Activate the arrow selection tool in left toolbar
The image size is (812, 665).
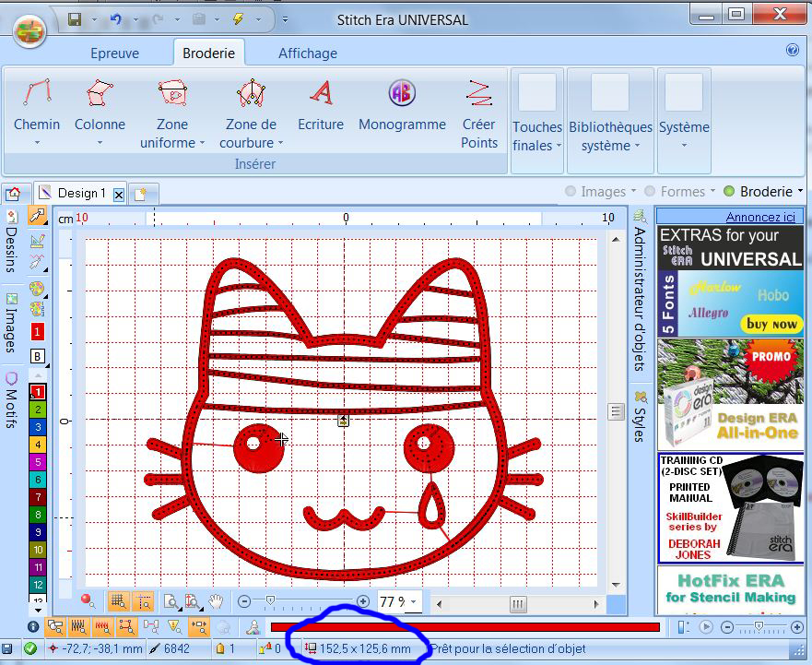point(37,216)
